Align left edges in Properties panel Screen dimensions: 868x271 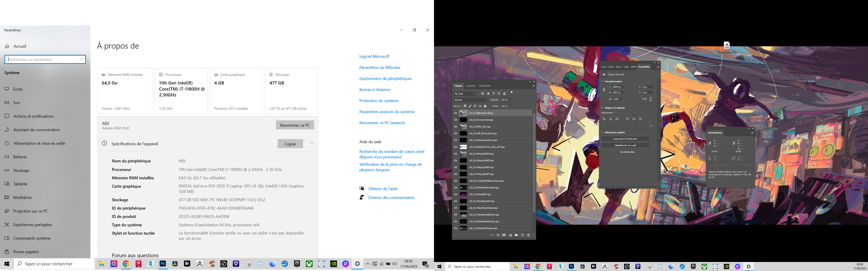click(x=604, y=119)
